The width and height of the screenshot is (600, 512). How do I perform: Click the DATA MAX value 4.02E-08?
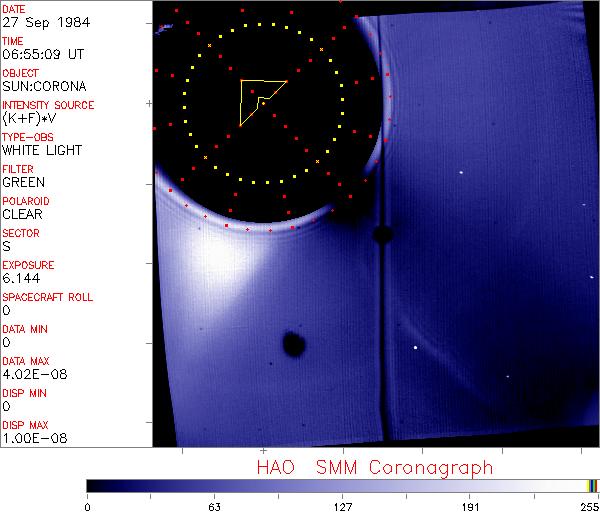(x=30, y=374)
